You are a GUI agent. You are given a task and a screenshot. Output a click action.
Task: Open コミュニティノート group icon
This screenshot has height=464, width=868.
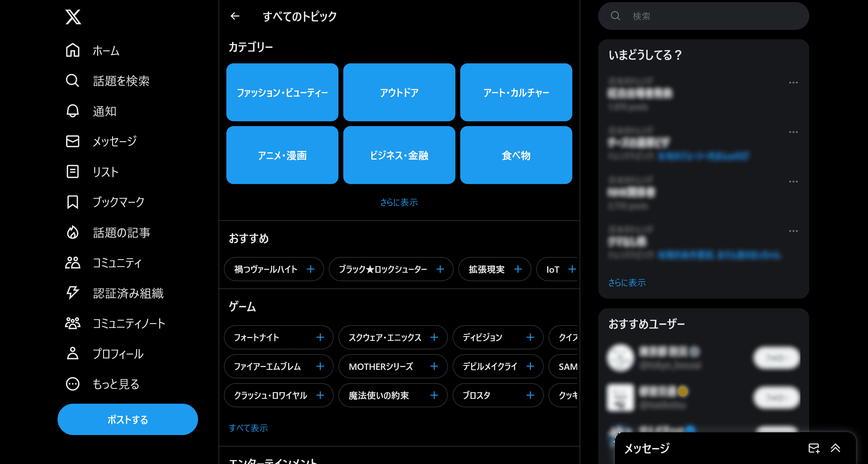(x=72, y=323)
